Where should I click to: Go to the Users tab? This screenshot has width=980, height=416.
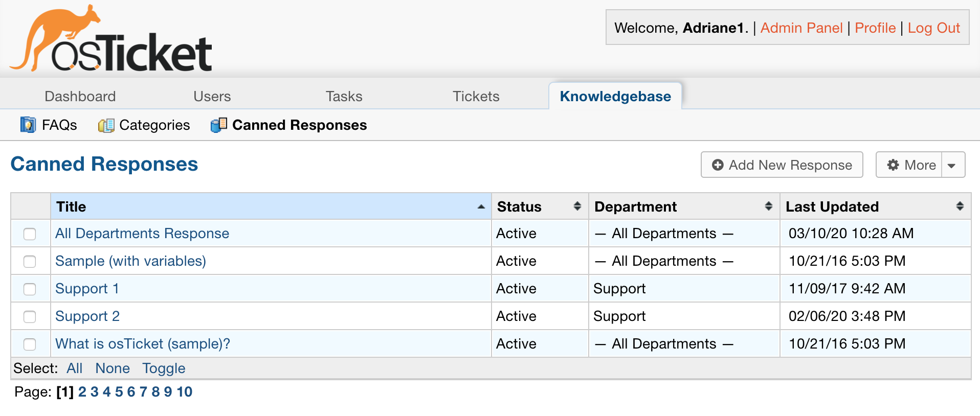(x=212, y=96)
